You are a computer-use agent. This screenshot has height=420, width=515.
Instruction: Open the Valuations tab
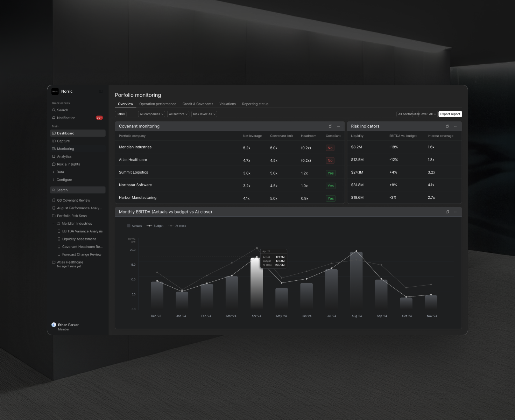227,104
